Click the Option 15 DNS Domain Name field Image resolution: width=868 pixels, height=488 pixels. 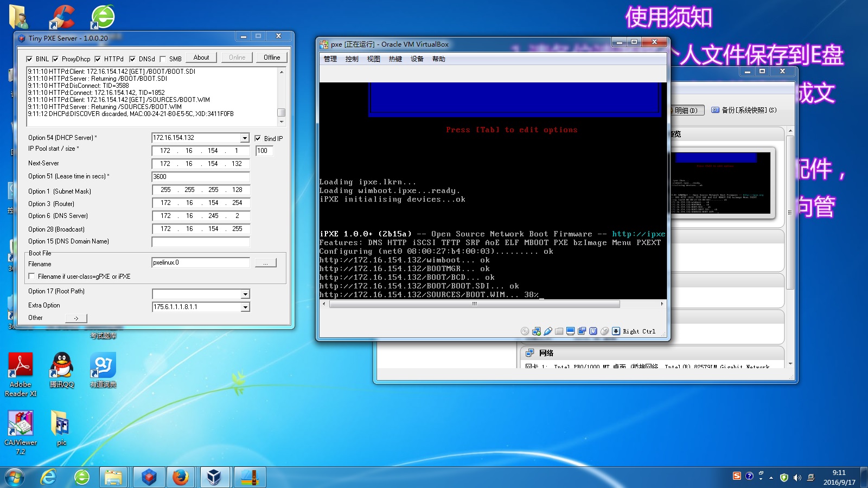(201, 242)
